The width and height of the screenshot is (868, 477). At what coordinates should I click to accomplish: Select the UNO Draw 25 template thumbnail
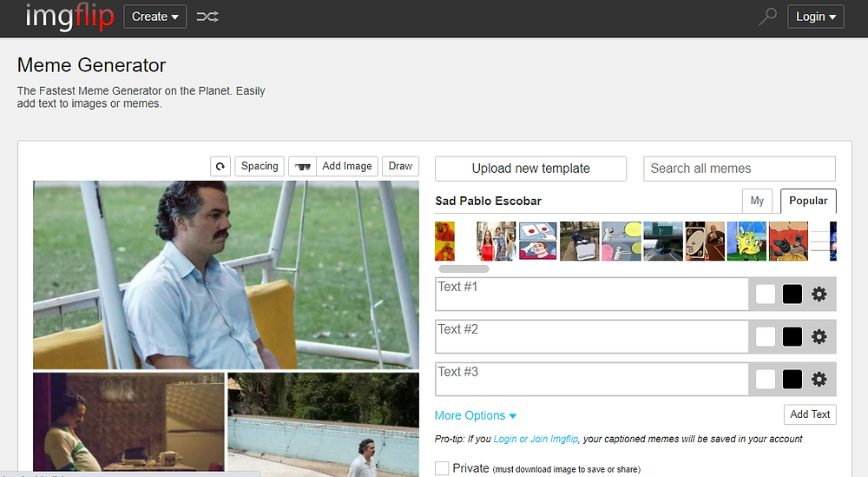click(x=705, y=241)
